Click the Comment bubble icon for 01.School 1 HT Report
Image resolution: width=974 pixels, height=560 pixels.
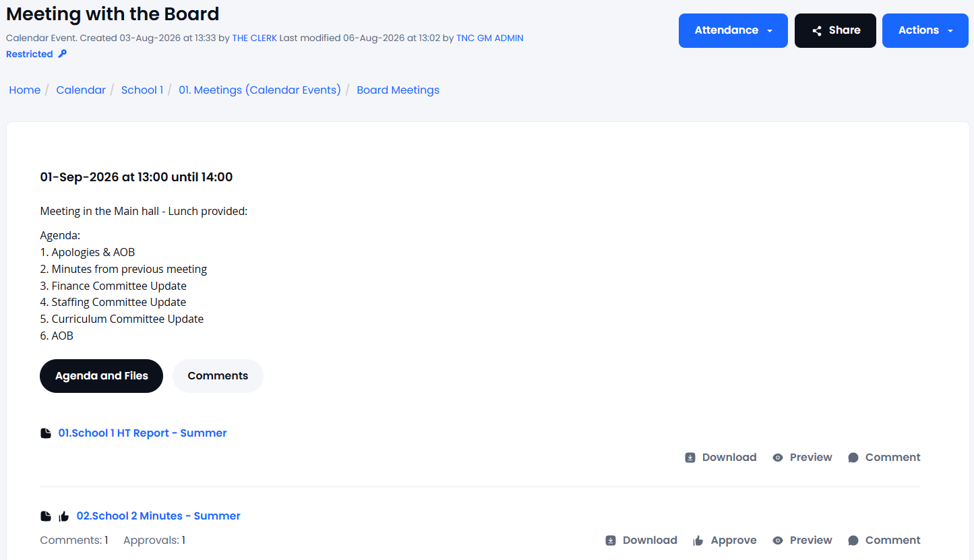[853, 458]
